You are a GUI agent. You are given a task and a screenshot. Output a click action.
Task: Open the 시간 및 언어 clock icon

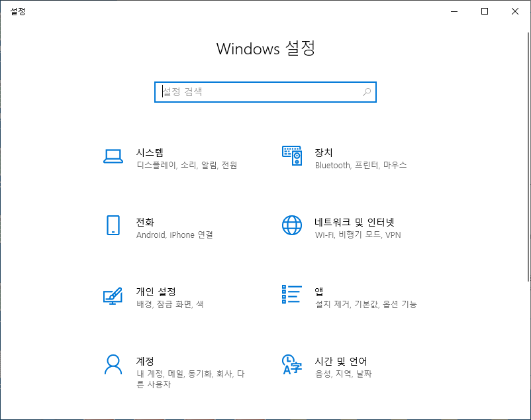pos(291,364)
